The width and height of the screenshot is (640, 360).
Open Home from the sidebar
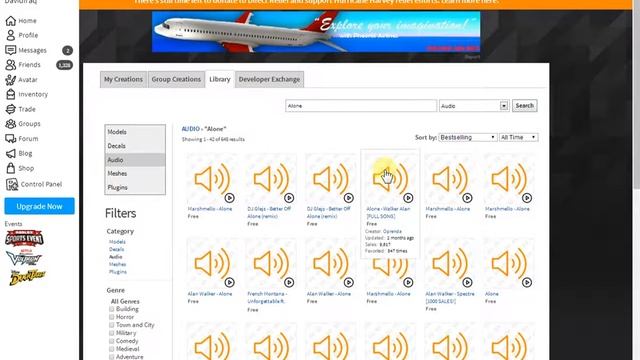[x=21, y=20]
